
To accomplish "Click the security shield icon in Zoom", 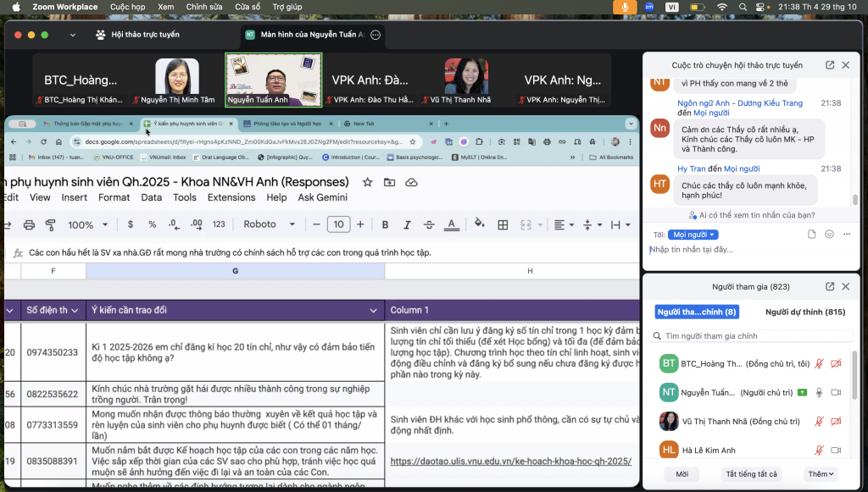I will coord(101,35).
